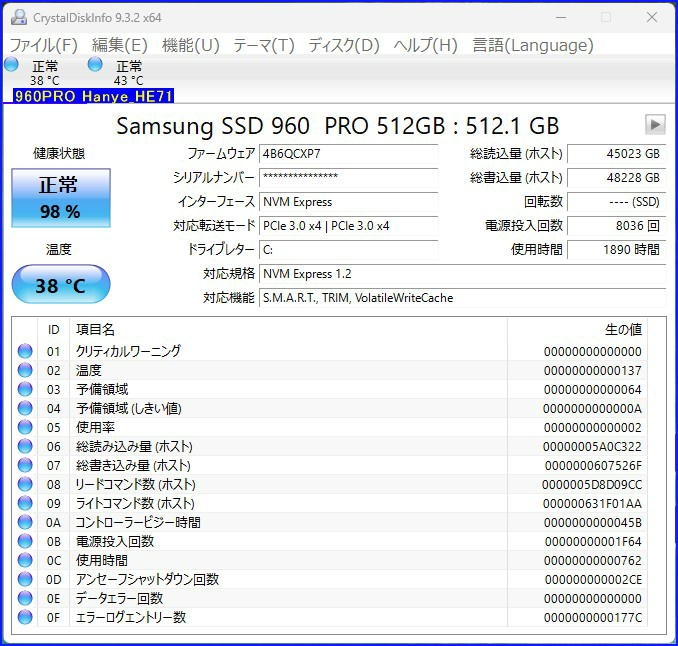
Task: Click raw value 00000000001F64
Action: [593, 542]
